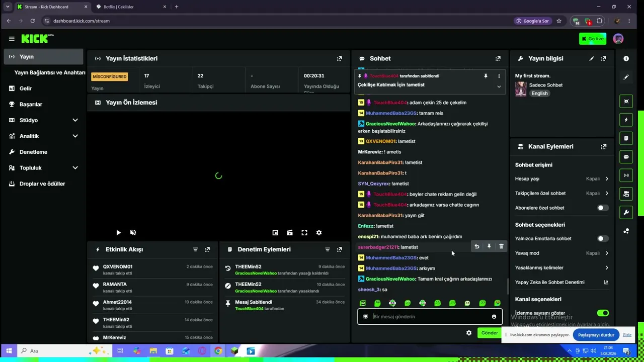Collapse the pinned message with its chevron
The width and height of the screenshot is (644, 362).
(499, 86)
